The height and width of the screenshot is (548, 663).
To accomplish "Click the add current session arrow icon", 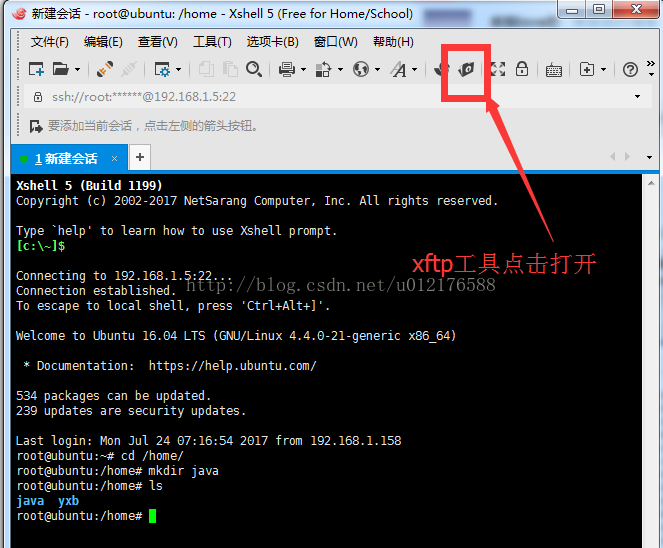I will [36, 126].
